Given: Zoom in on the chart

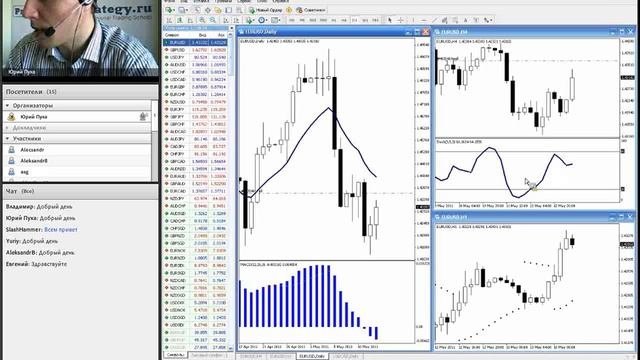Looking at the screenshot, I should [x=202, y=20].
